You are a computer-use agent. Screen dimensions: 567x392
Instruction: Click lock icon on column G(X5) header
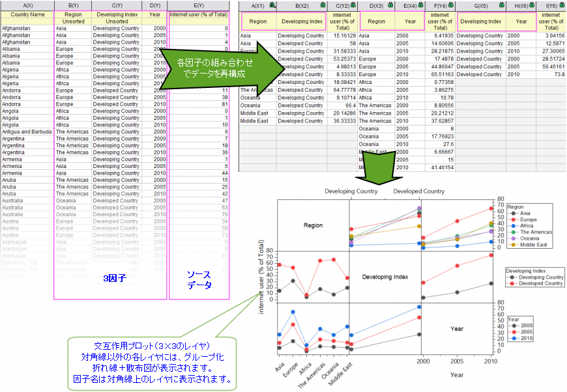tap(502, 5)
